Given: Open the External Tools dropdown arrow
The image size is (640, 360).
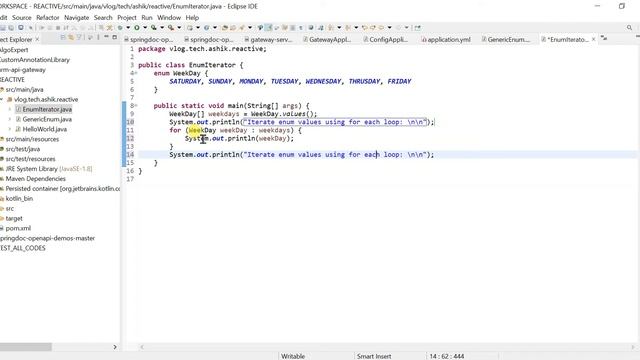Looking at the screenshot, I should (x=179, y=28).
